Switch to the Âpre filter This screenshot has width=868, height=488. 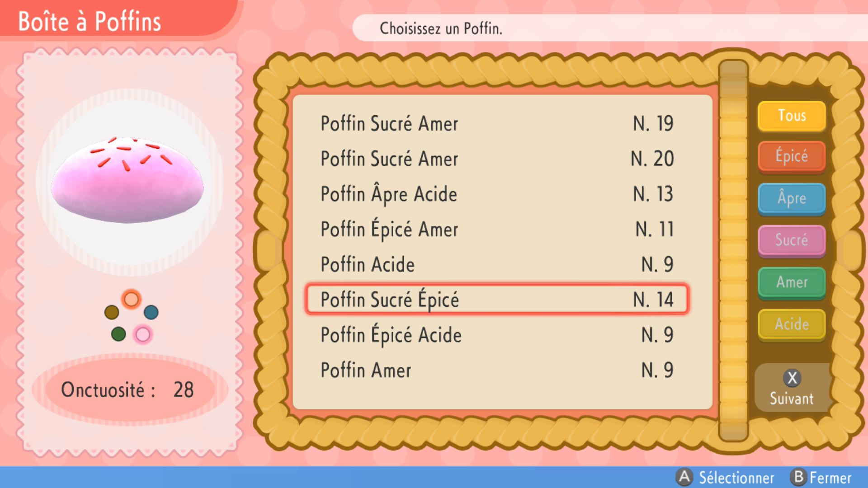(792, 198)
